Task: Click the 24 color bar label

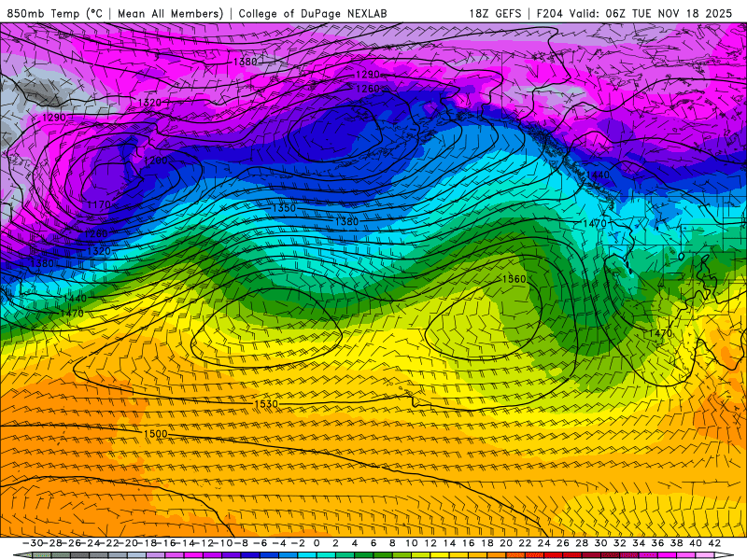Action: [544, 543]
